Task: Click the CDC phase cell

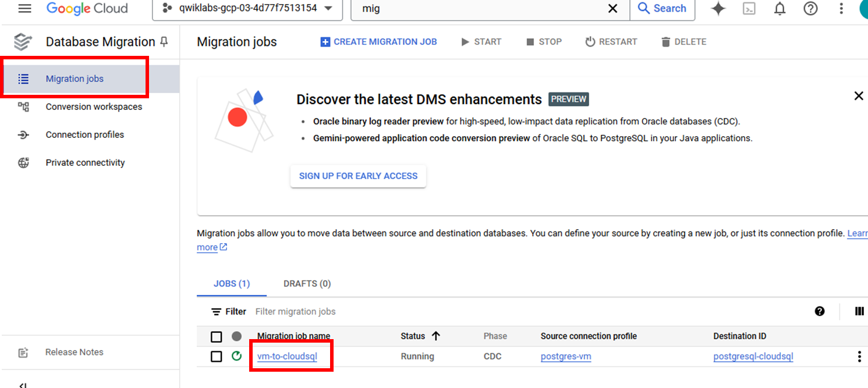Action: pos(492,357)
